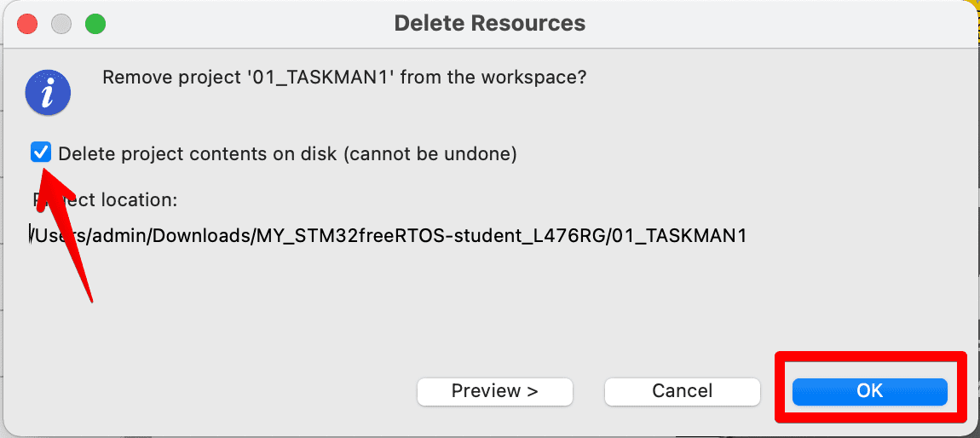Click inside the project location path field
This screenshot has width=980, height=438.
pos(389,235)
